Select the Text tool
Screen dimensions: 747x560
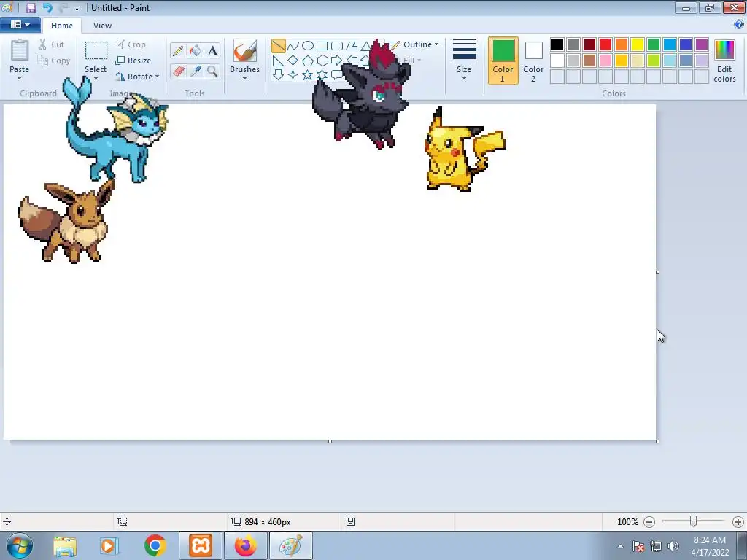click(212, 50)
